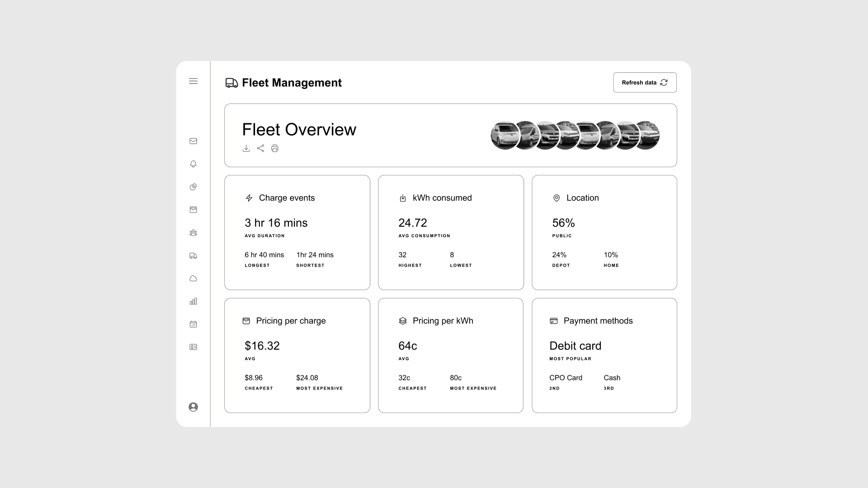Select the lightning icon on Charge events
This screenshot has height=488, width=868.
[x=249, y=197]
